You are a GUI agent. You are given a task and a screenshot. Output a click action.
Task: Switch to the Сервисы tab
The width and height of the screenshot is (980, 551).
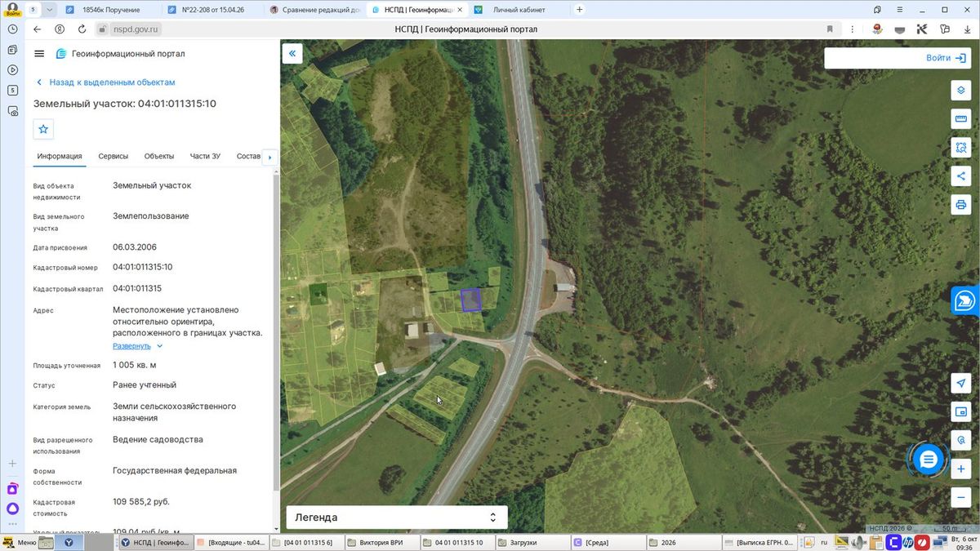point(113,156)
